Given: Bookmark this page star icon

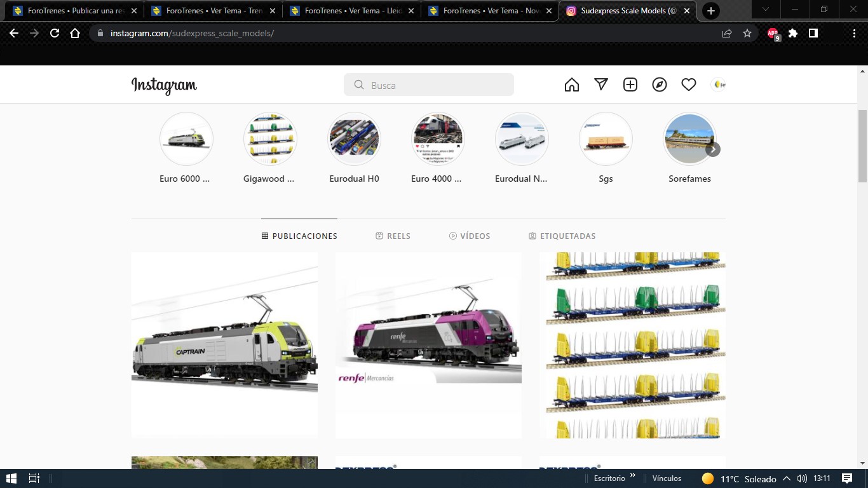Looking at the screenshot, I should (747, 33).
